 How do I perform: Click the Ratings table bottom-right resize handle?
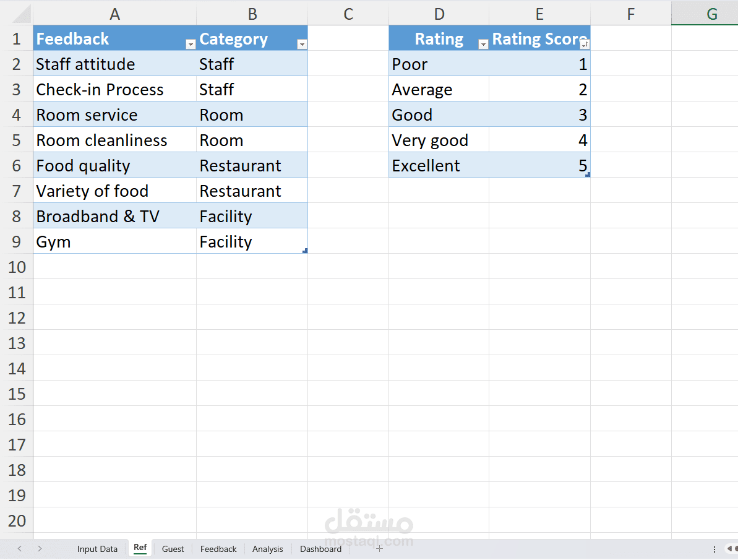click(587, 175)
